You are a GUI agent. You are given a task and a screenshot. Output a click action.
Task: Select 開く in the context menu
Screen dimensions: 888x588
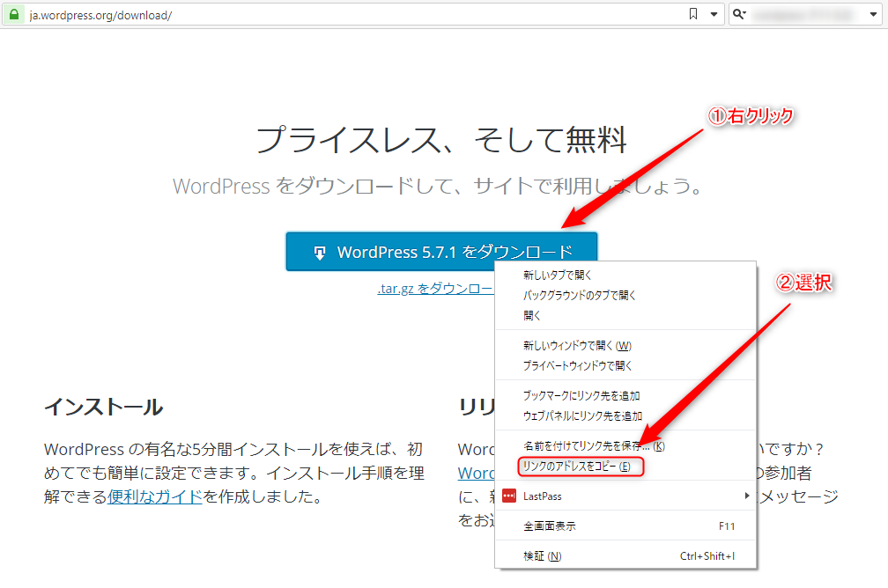point(532,315)
